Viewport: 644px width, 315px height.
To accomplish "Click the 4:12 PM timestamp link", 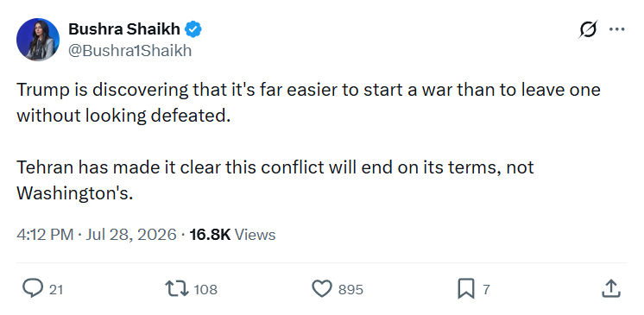I will click(45, 235).
